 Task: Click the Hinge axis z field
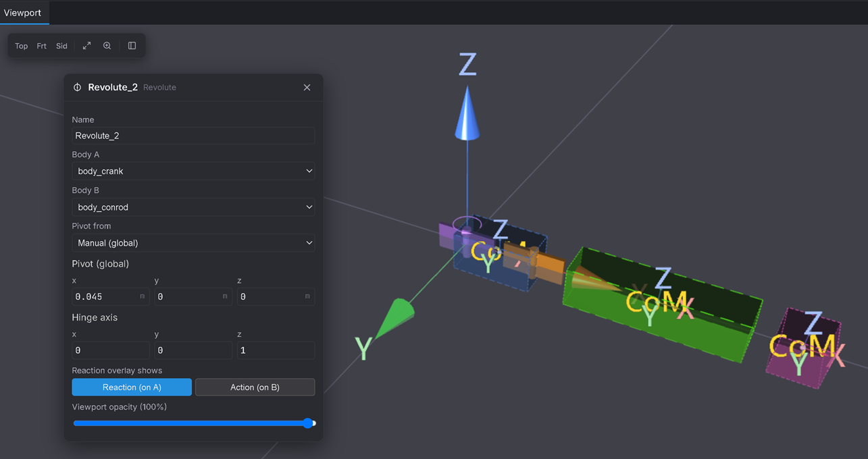(276, 350)
